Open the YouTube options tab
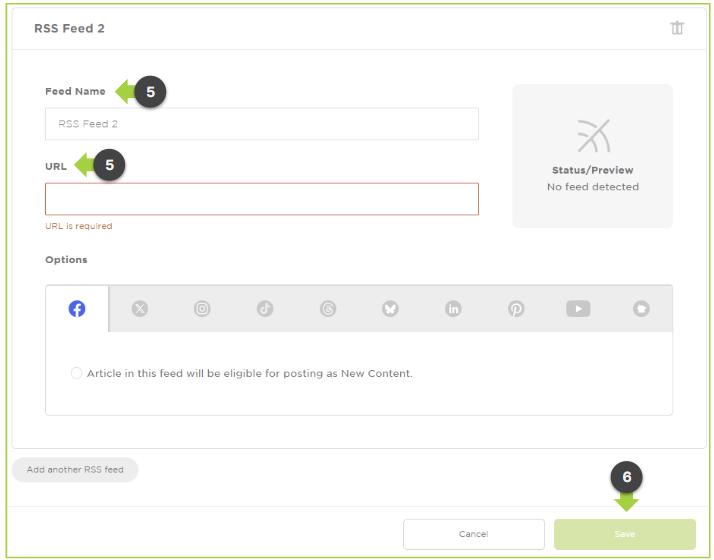The image size is (714, 560). [x=578, y=309]
